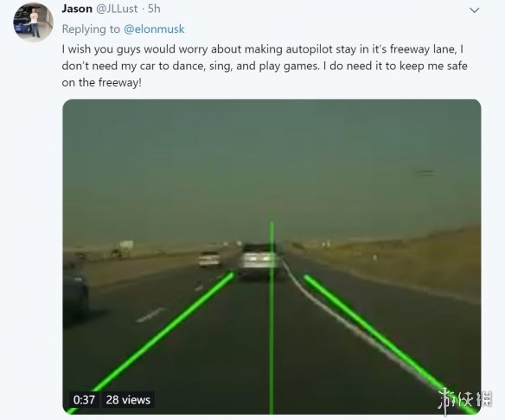Click the tweet text about autopilot

coord(265,66)
